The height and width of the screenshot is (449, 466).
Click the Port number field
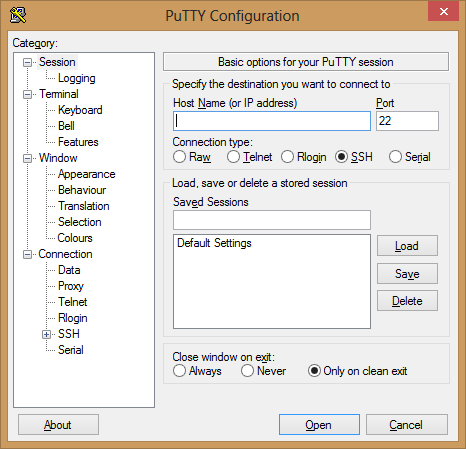click(x=407, y=121)
